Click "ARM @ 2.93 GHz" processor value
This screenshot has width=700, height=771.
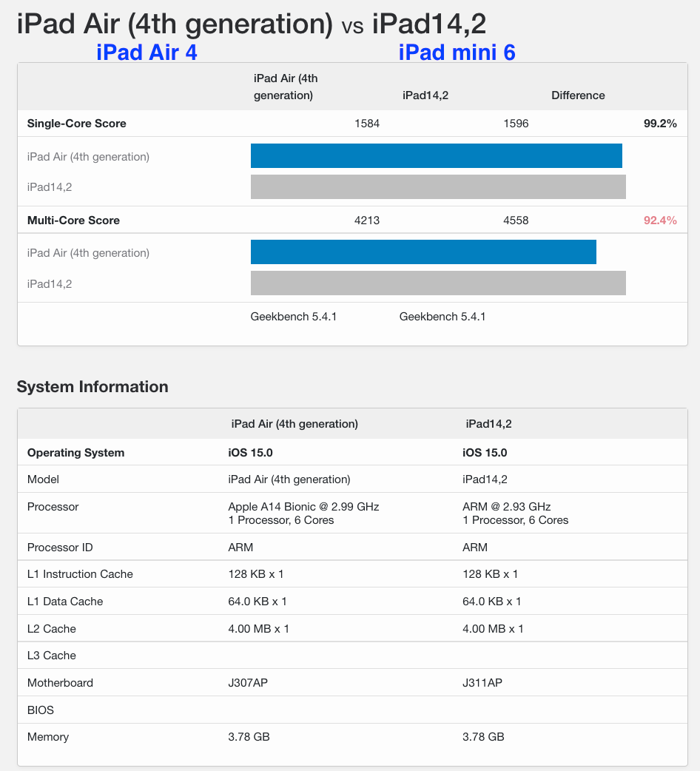point(506,507)
